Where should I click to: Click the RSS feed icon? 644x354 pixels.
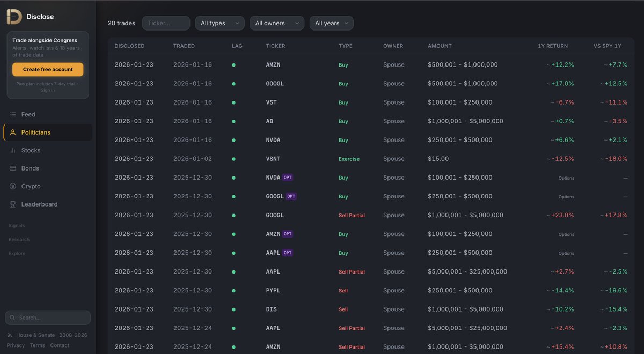(11, 335)
